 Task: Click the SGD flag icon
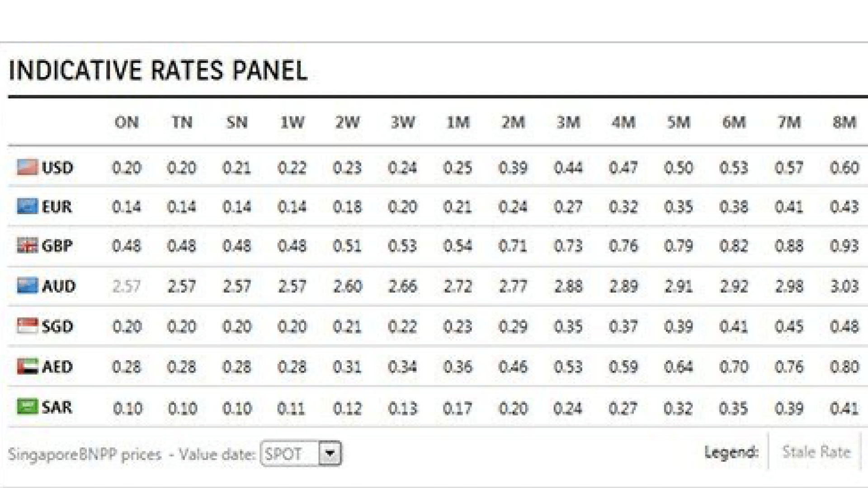point(27,326)
